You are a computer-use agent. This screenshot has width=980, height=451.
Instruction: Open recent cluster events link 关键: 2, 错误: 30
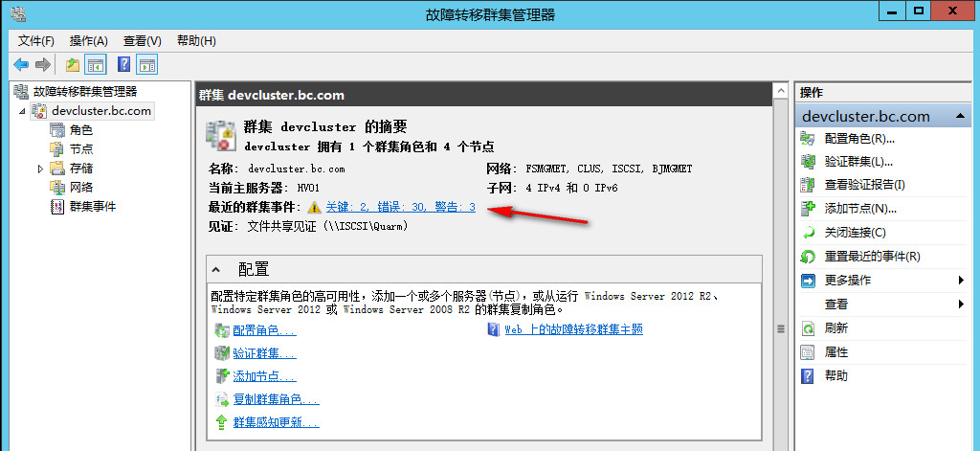401,207
